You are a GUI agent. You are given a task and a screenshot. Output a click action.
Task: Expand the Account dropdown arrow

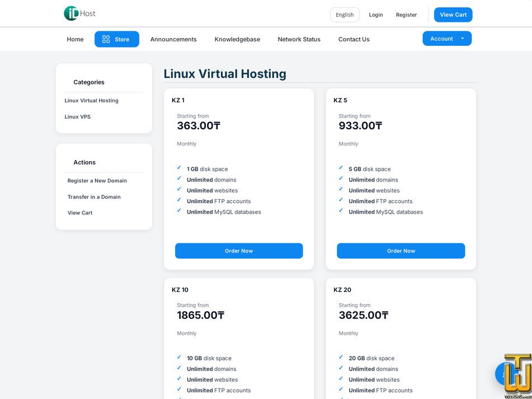click(462, 39)
